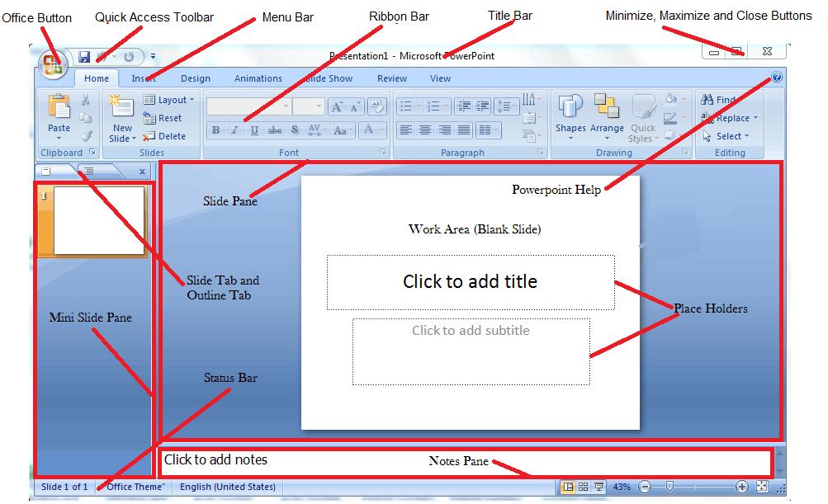Toggle Strikethrough abc formatting

[x=275, y=130]
